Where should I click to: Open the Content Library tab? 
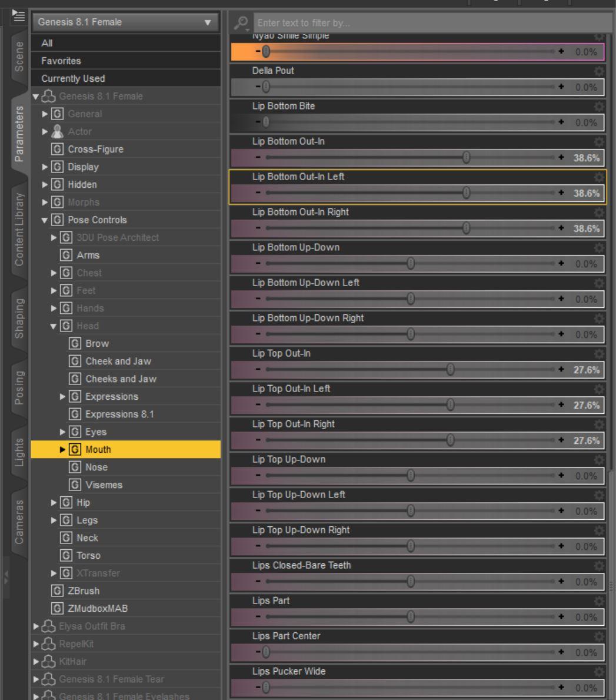19,230
